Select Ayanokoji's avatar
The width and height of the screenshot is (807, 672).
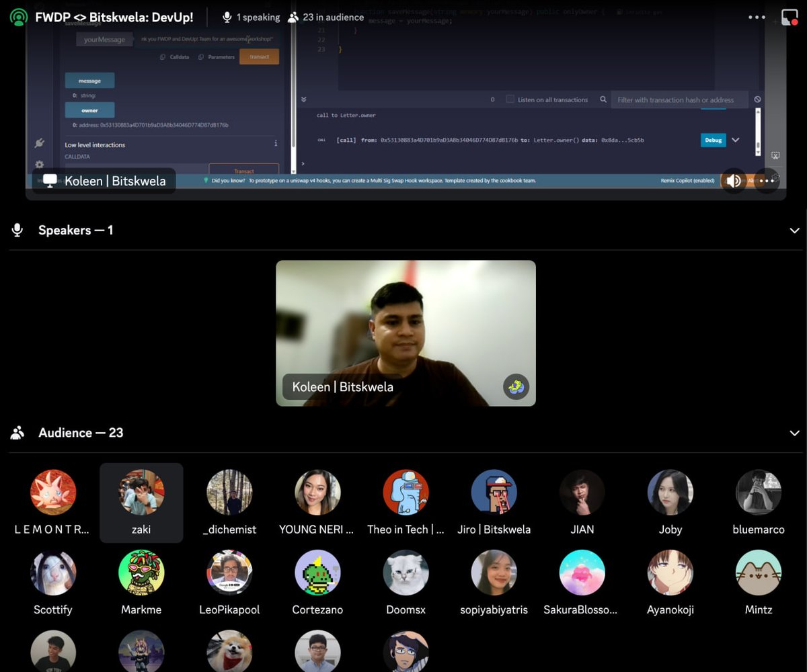(x=670, y=573)
